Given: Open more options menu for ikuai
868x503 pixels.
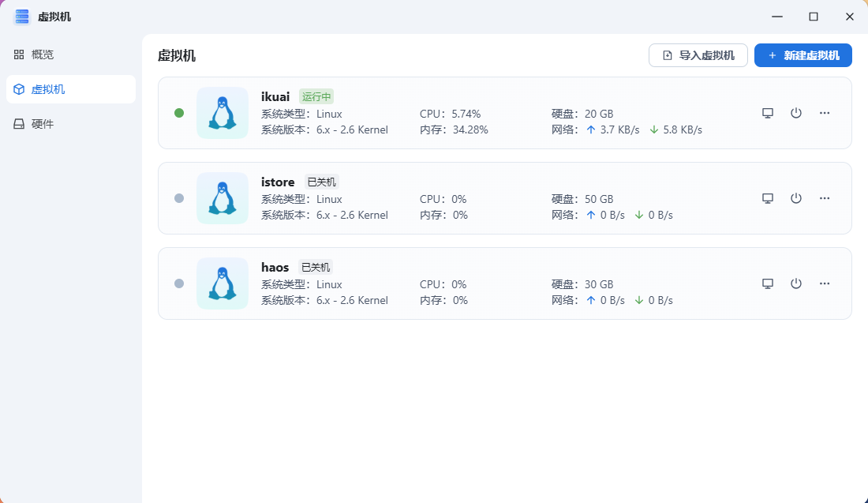Looking at the screenshot, I should click(825, 113).
